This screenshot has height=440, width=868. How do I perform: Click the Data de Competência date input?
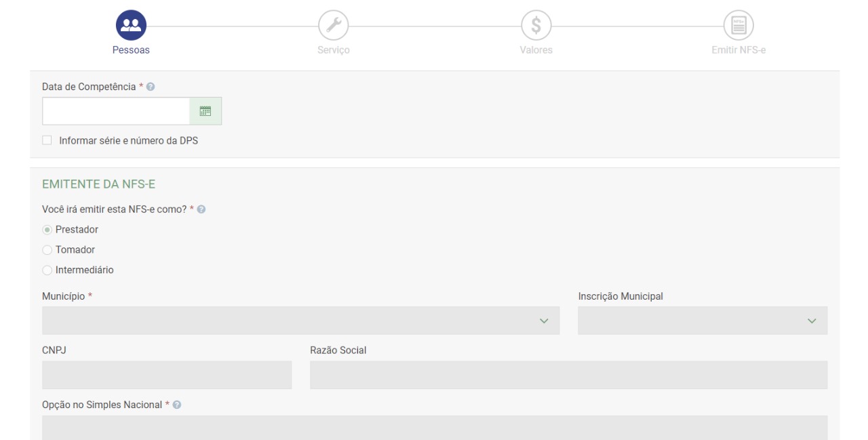pyautogui.click(x=115, y=111)
